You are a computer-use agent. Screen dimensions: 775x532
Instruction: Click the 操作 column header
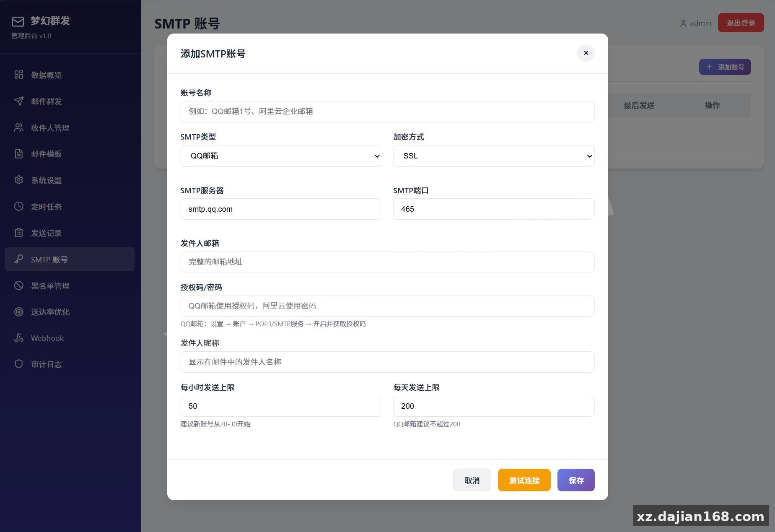712,105
